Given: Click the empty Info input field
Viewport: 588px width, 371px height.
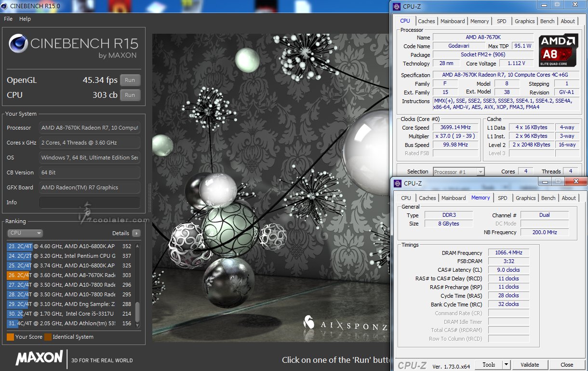Looking at the screenshot, I should pyautogui.click(x=90, y=202).
